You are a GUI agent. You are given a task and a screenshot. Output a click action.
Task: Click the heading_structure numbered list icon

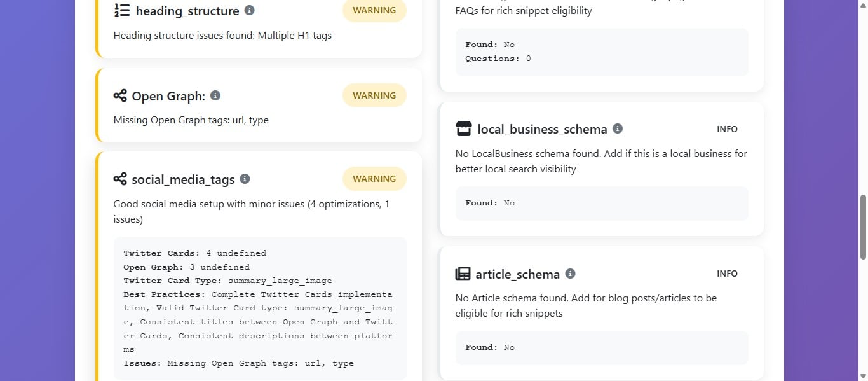[124, 10]
